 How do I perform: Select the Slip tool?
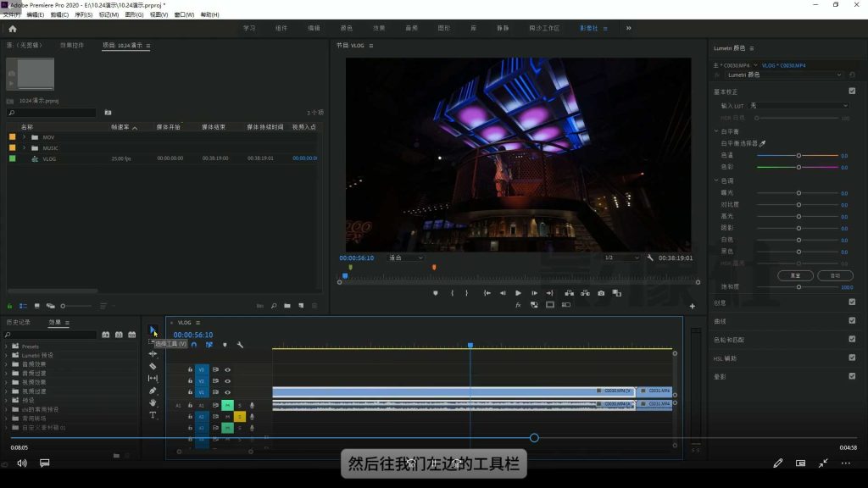pyautogui.click(x=153, y=379)
